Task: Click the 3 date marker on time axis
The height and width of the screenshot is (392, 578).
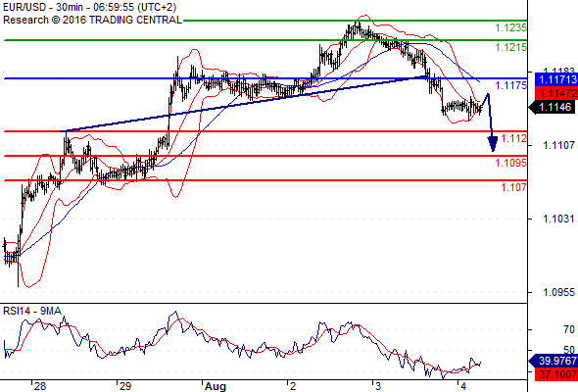Action: [378, 386]
